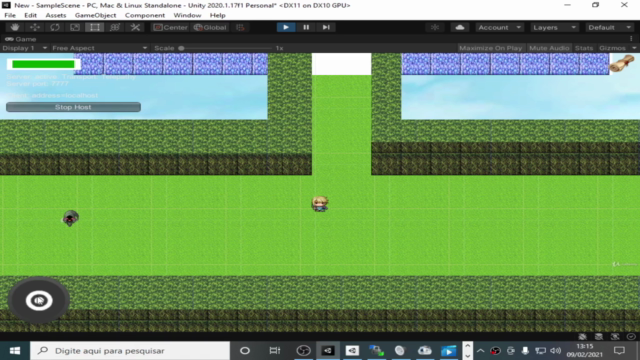Open the video player taskbar icon
Viewport: 640px width, 360px height.
(449, 351)
